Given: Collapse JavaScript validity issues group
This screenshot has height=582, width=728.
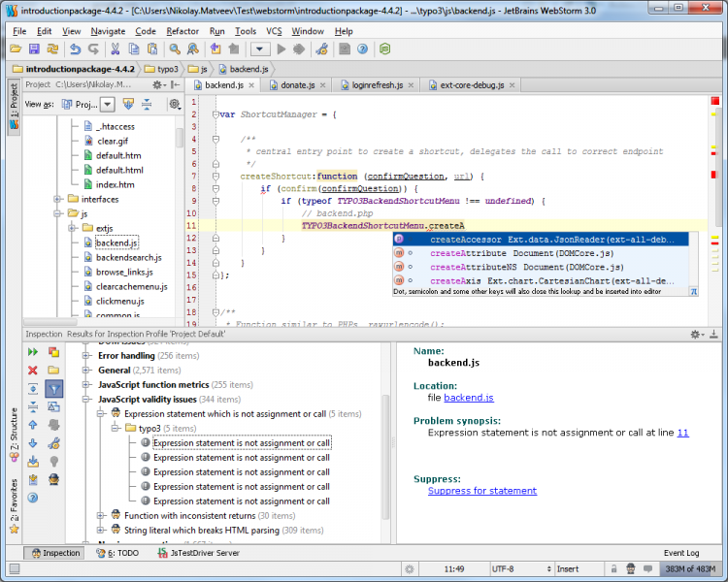Looking at the screenshot, I should pos(85,399).
